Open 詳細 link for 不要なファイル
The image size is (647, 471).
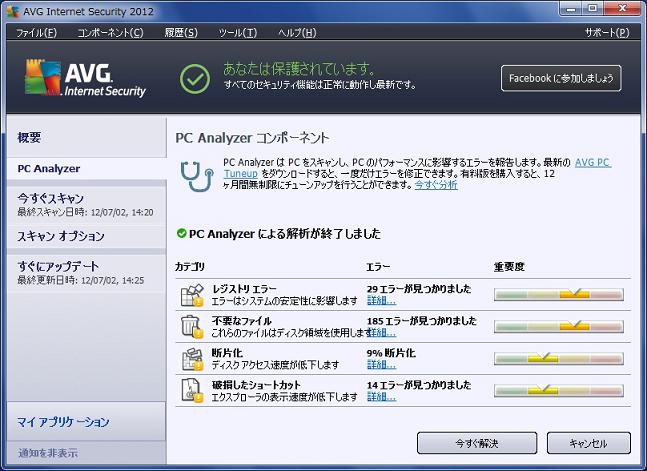[x=381, y=332]
